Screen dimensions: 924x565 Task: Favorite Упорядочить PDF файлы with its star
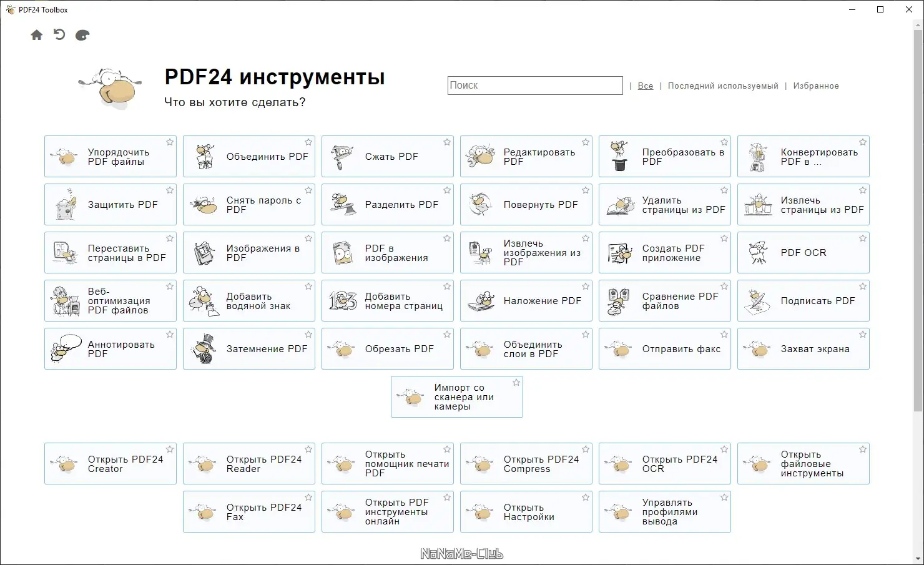click(x=170, y=142)
